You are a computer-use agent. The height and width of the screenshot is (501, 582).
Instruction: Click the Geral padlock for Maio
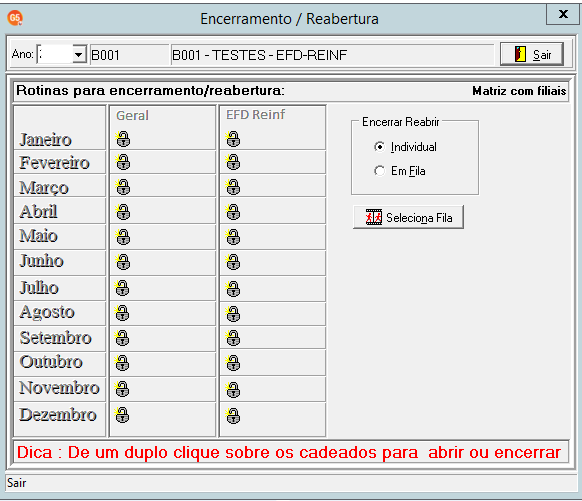tap(123, 237)
